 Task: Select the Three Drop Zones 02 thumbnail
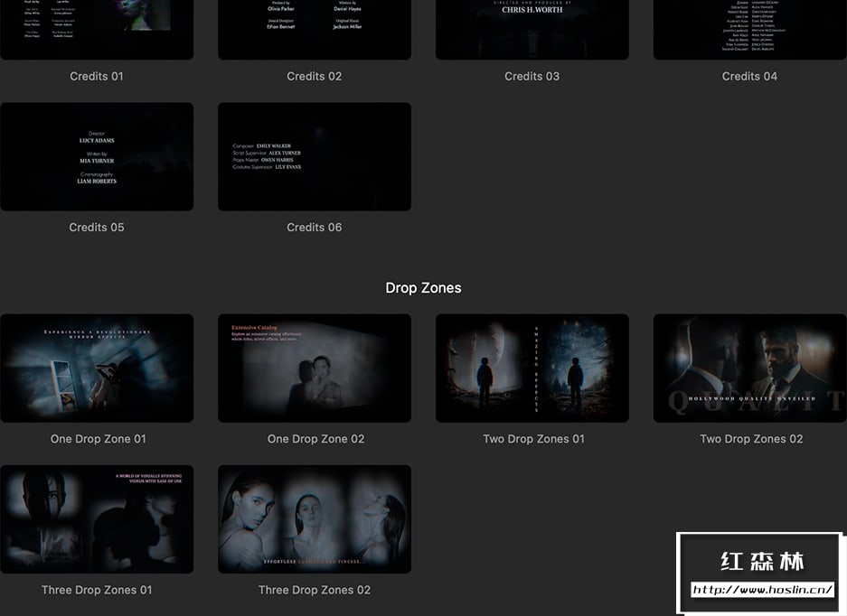click(315, 519)
